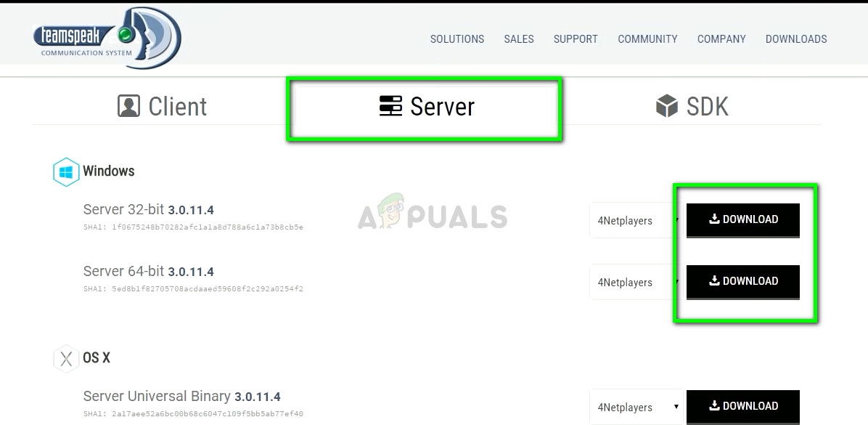
Task: Open mirror dropdown for Server 64-bit
Action: pyautogui.click(x=636, y=282)
